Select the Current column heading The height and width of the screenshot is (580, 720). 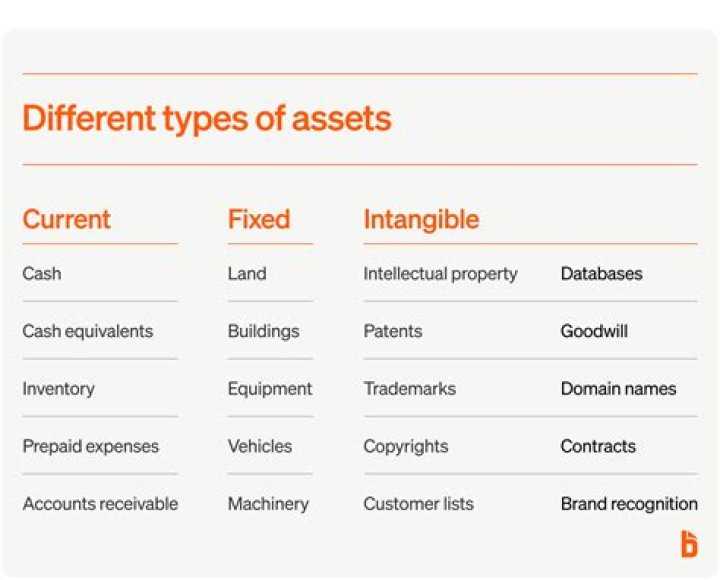click(66, 219)
